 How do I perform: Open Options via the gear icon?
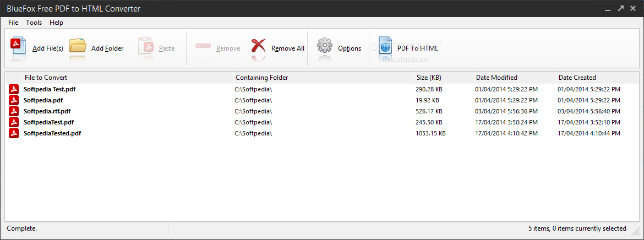coord(324,46)
